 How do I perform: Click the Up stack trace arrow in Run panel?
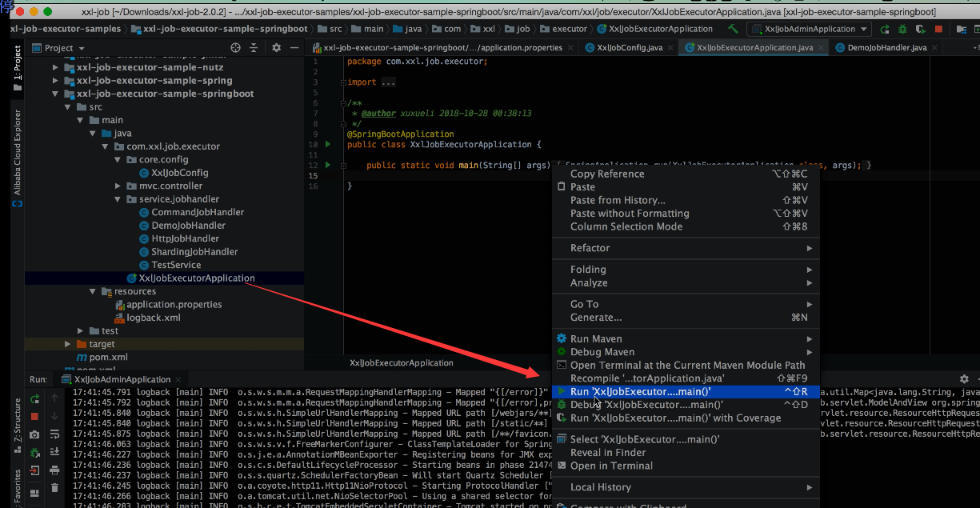click(54, 398)
